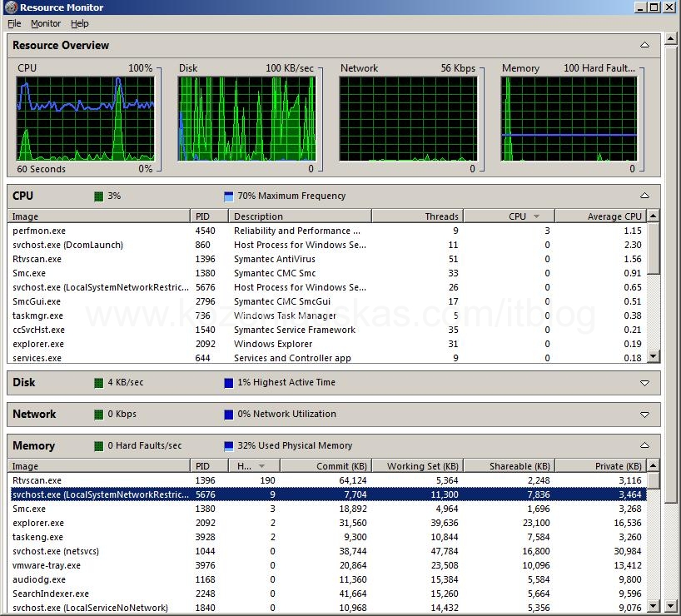Select audiodg.exe memory row
The height and width of the screenshot is (616, 681).
[327, 579]
